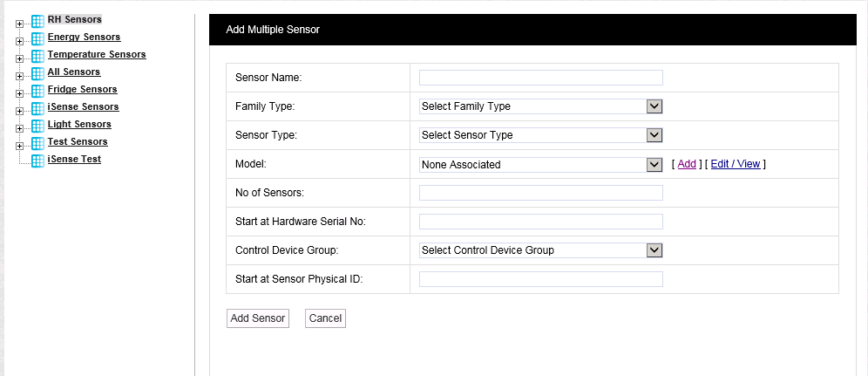Click the Edit / View model link
Viewport: 868px width, 376px height.
pyautogui.click(x=736, y=164)
